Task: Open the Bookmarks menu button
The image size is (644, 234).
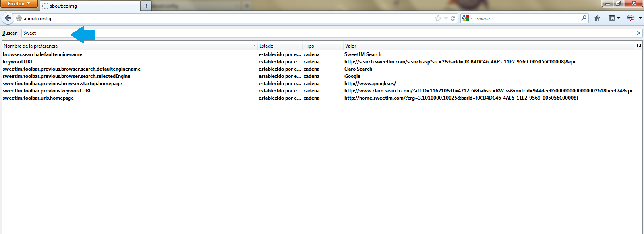Action: [613, 18]
